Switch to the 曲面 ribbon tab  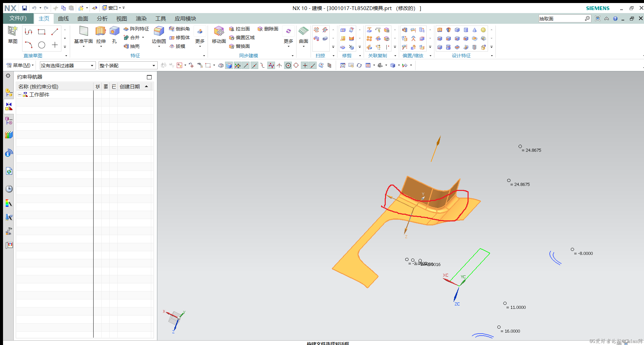(x=83, y=19)
